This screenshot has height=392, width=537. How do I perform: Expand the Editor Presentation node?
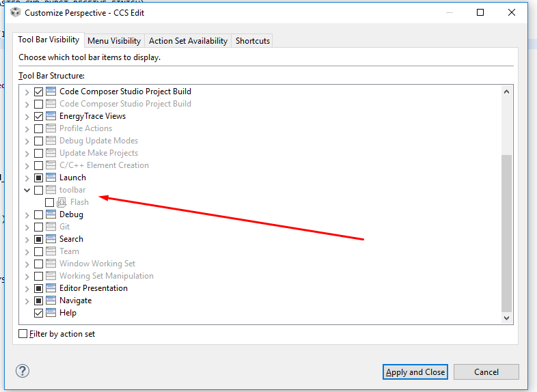(27, 289)
